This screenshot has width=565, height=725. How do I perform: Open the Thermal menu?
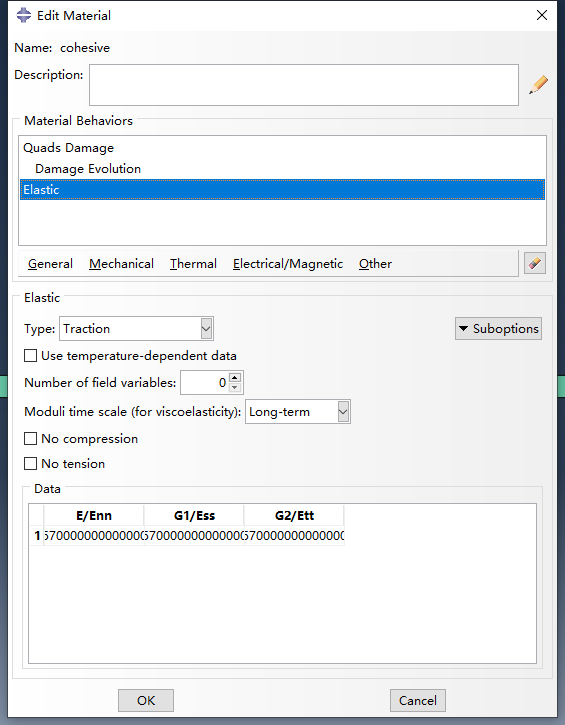click(193, 264)
